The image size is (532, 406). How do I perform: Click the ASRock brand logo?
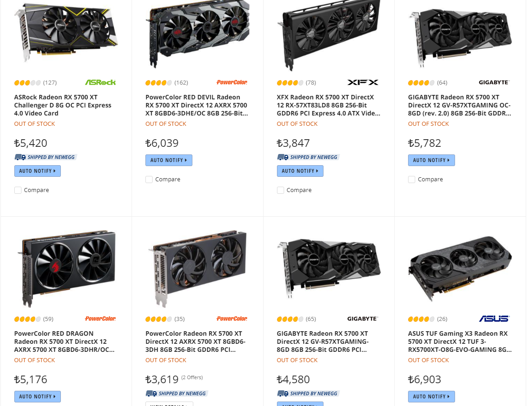click(x=100, y=82)
